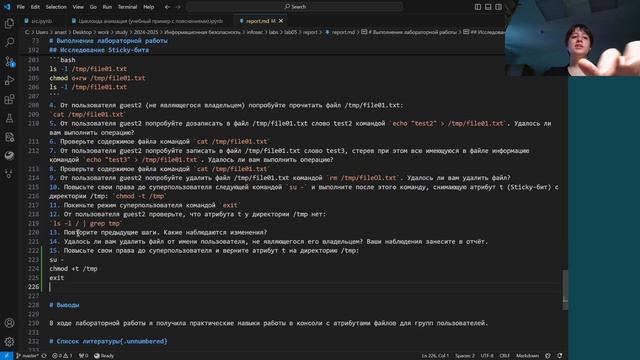Click the remote window indicator in the status bar
640x360 pixels.
(x=6, y=356)
